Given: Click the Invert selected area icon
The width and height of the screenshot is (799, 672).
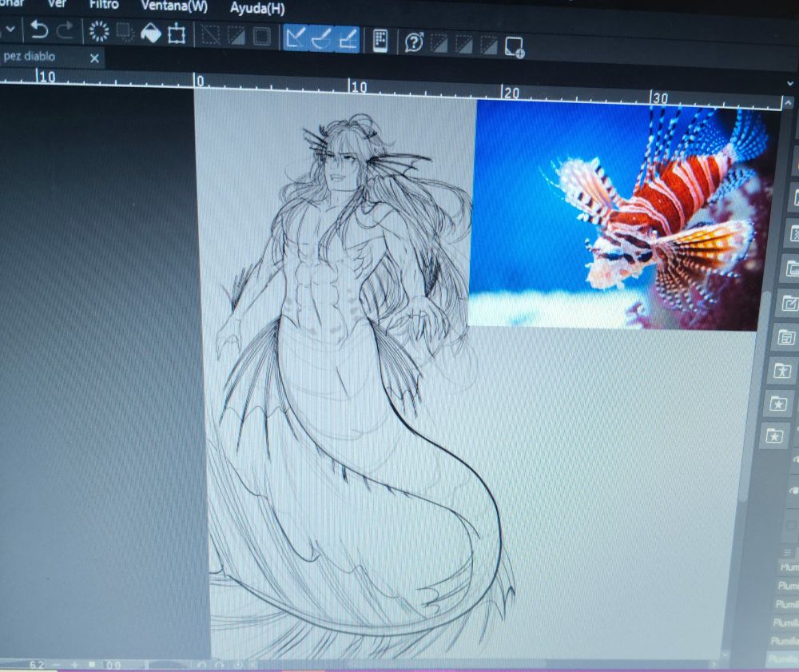Looking at the screenshot, I should click(236, 37).
